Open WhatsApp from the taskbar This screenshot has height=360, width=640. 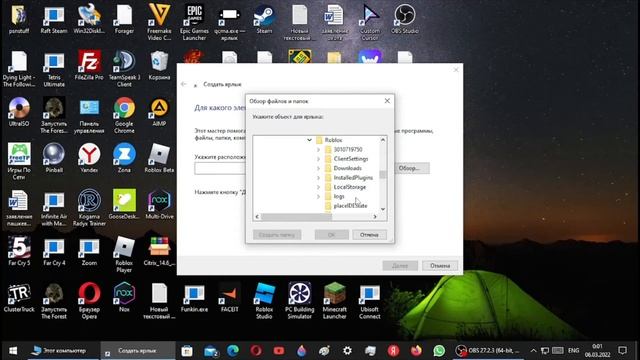[439, 351]
